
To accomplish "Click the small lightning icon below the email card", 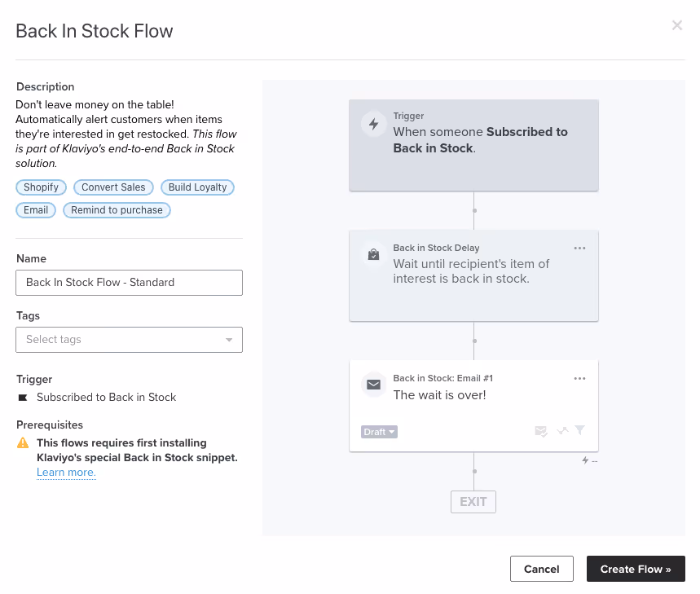I will (585, 460).
